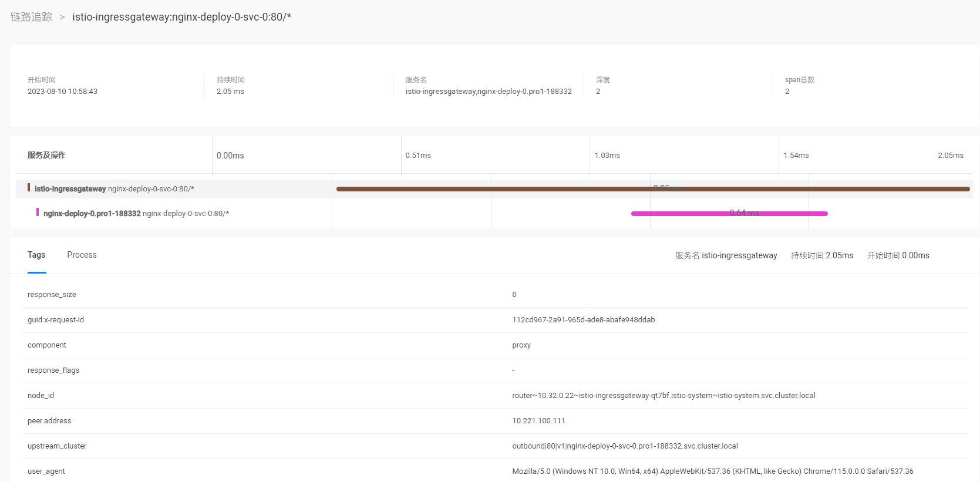
Task: Click the 1.54ms timeline tick label
Action: pyautogui.click(x=796, y=156)
